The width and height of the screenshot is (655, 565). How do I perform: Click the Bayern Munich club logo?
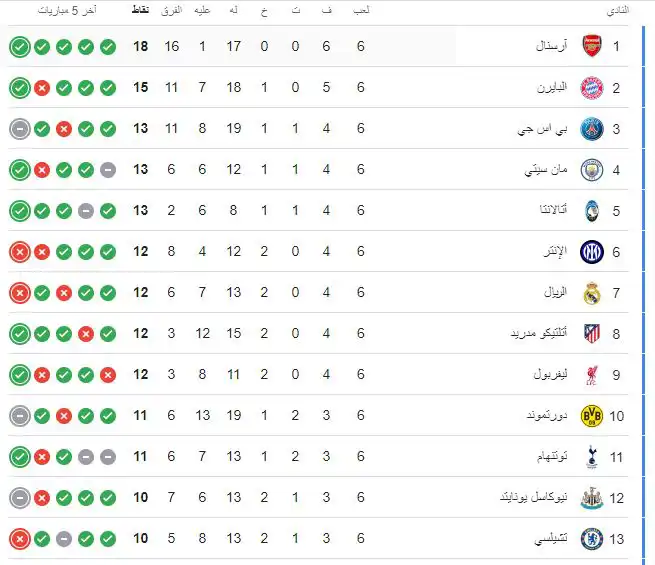[591, 87]
